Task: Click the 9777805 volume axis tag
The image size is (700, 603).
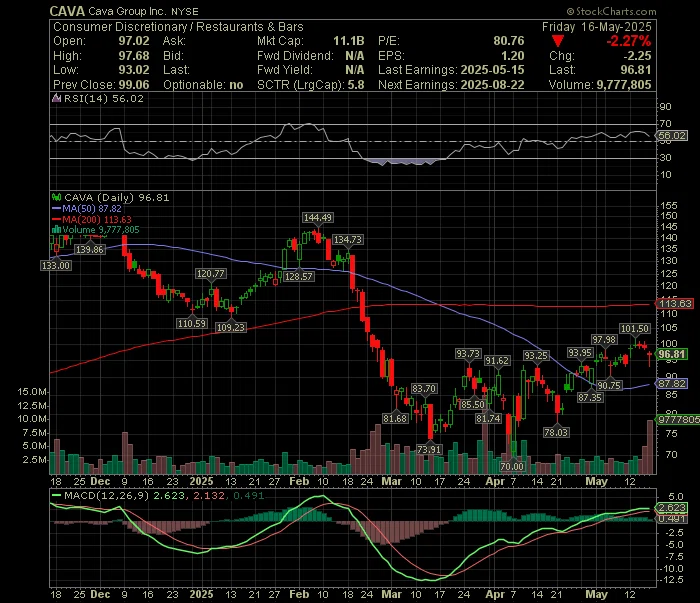Action: tap(678, 420)
